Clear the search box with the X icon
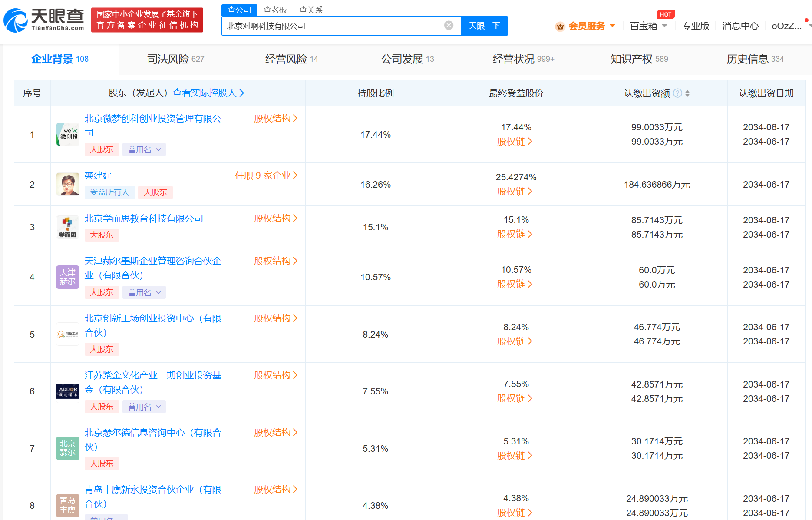The height and width of the screenshot is (520, 812). [x=449, y=26]
